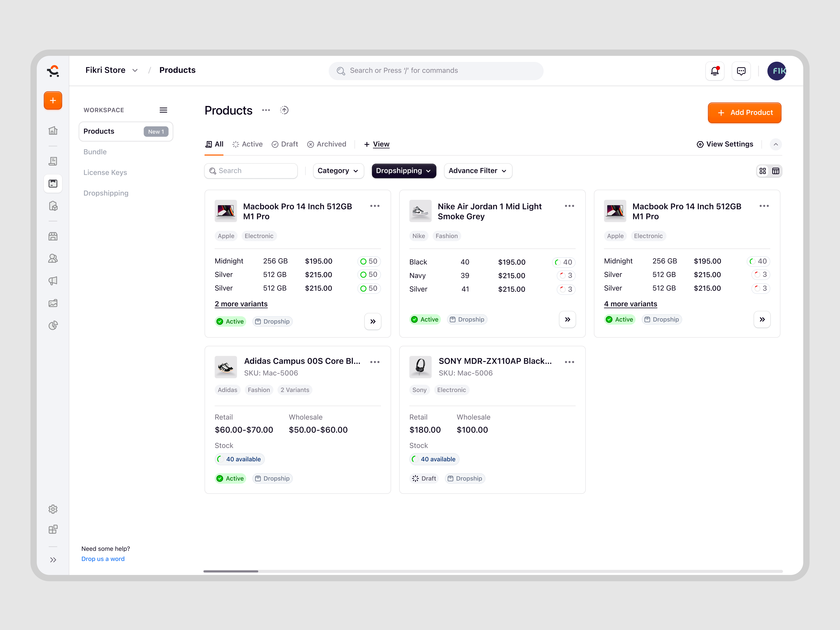This screenshot has height=630, width=840.
Task: Open the media gallery icon in the sidebar
Action: (53, 303)
